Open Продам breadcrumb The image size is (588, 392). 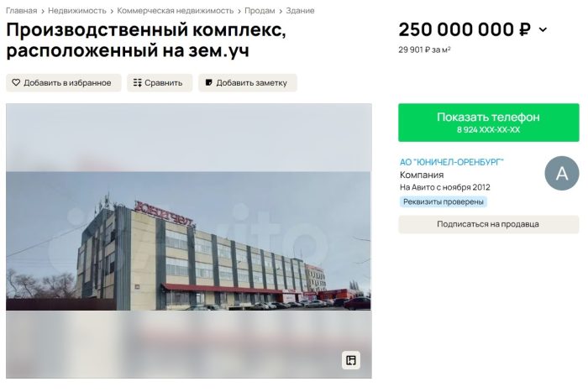click(260, 11)
